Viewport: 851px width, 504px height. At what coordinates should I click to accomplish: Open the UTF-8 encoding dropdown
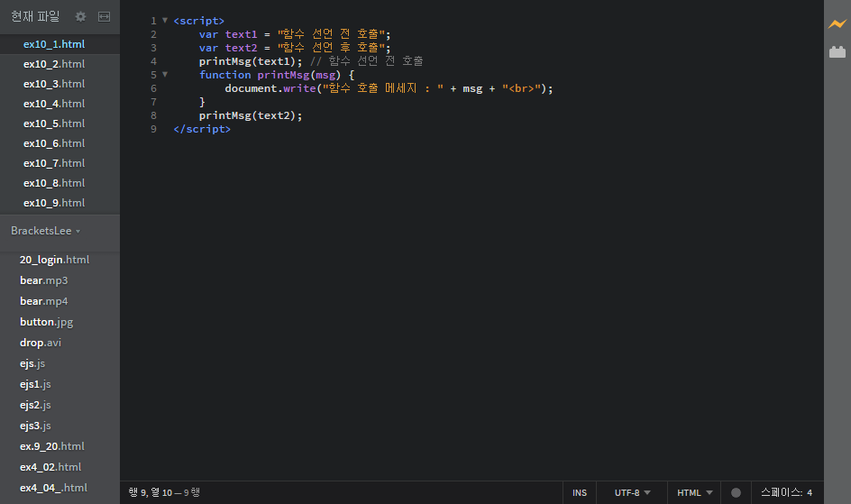pos(632,492)
